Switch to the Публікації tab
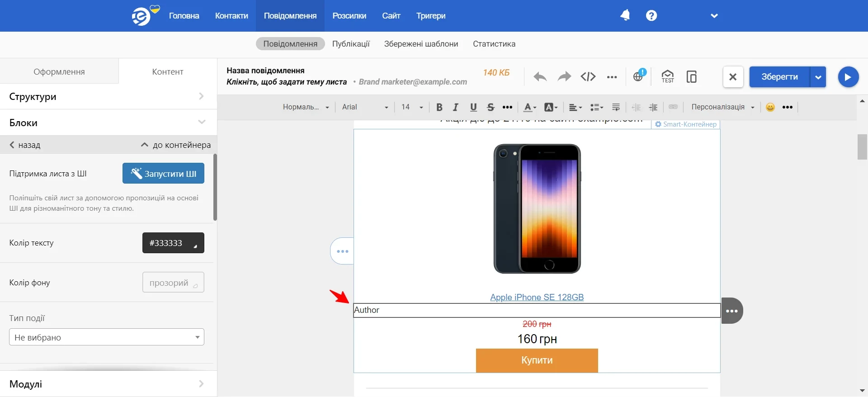The width and height of the screenshot is (868, 397). 351,44
